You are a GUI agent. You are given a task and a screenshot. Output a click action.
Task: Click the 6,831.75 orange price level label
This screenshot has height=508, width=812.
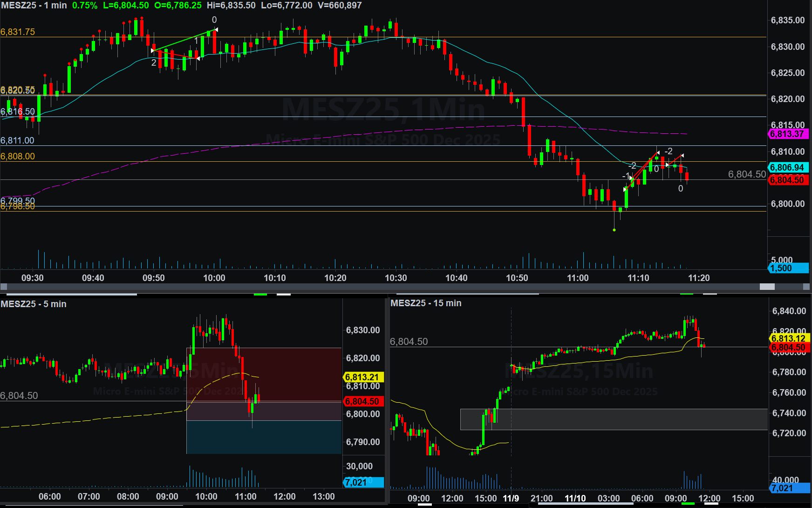point(18,32)
